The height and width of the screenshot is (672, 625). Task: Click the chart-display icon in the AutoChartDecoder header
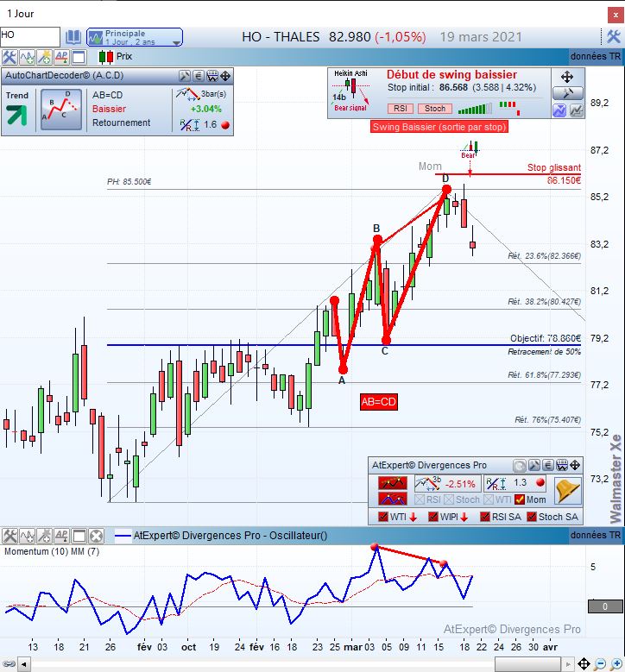tap(212, 76)
